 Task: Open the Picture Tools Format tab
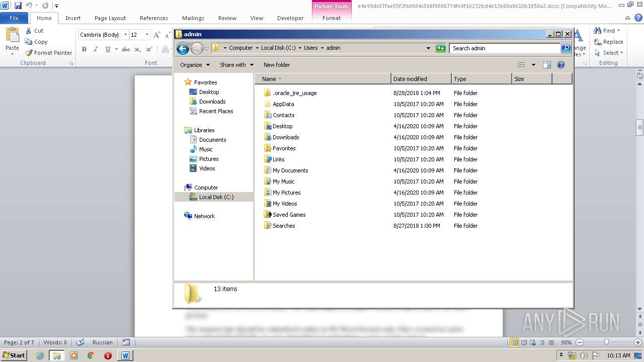[x=332, y=18]
